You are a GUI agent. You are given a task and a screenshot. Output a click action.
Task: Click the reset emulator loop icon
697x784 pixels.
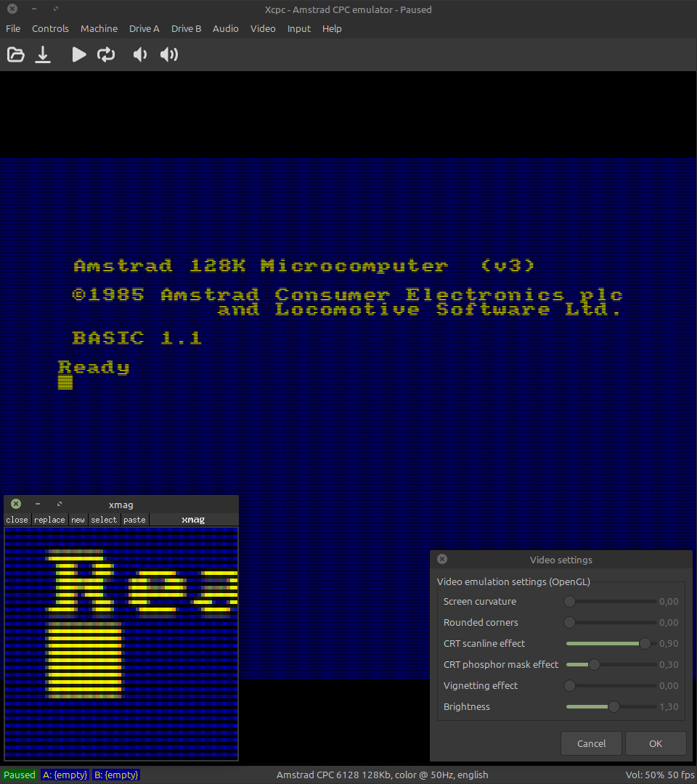(106, 54)
